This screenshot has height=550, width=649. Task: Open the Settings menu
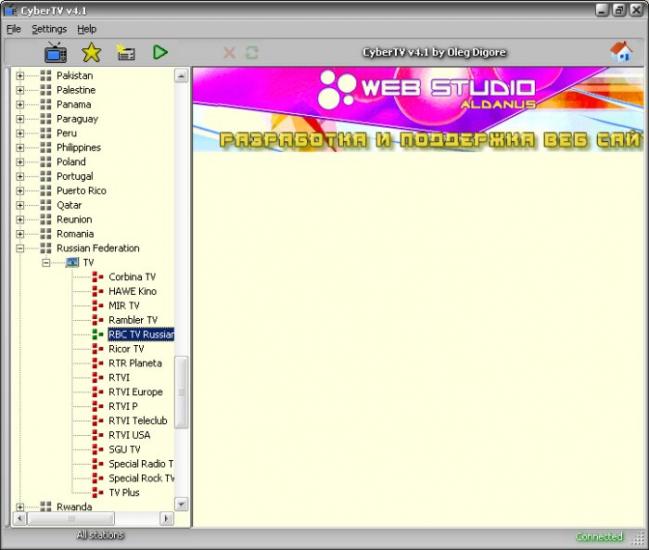[x=49, y=29]
